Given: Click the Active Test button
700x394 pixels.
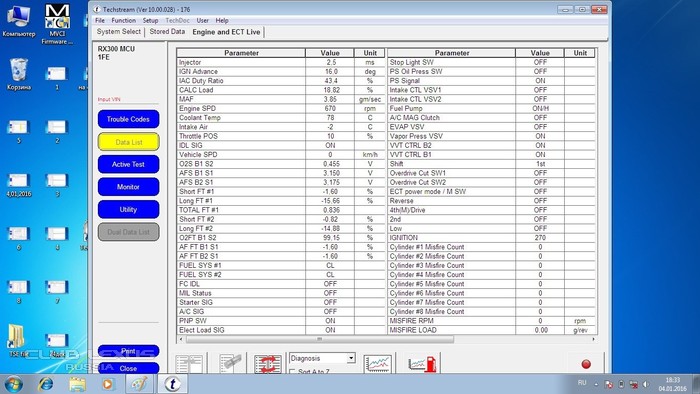Looking at the screenshot, I should click(x=128, y=164).
